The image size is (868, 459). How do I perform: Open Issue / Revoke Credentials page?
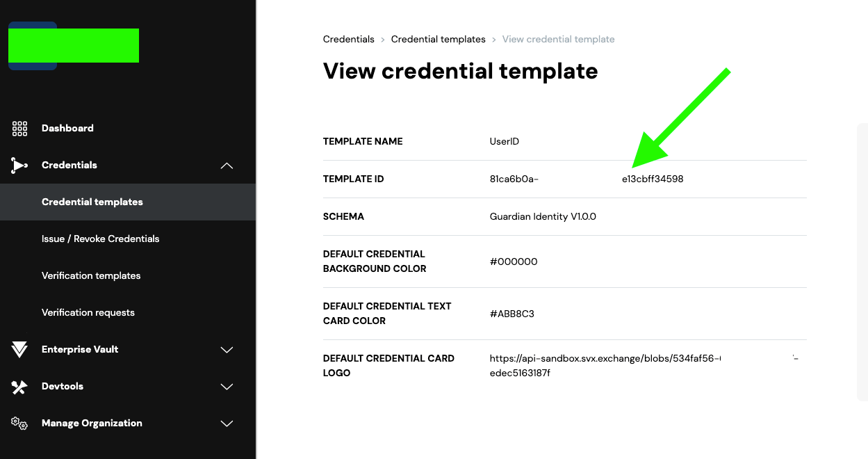[x=100, y=239]
